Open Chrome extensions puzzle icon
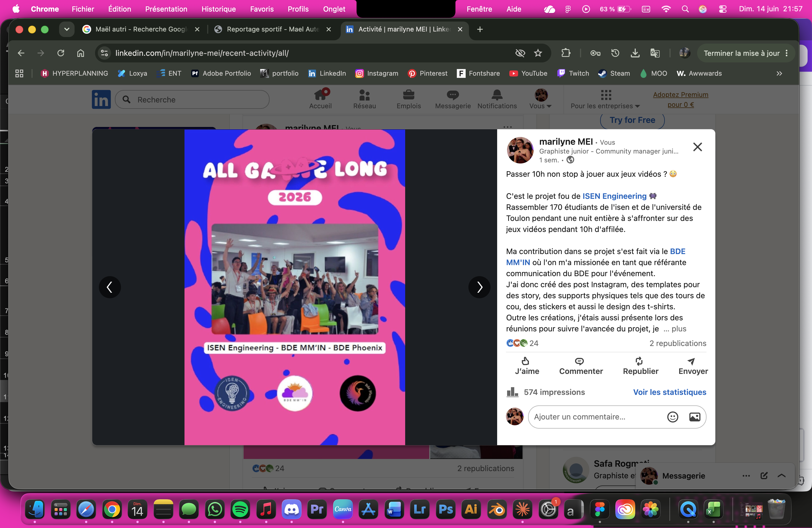Screen dimensions: 812x528 (566, 53)
